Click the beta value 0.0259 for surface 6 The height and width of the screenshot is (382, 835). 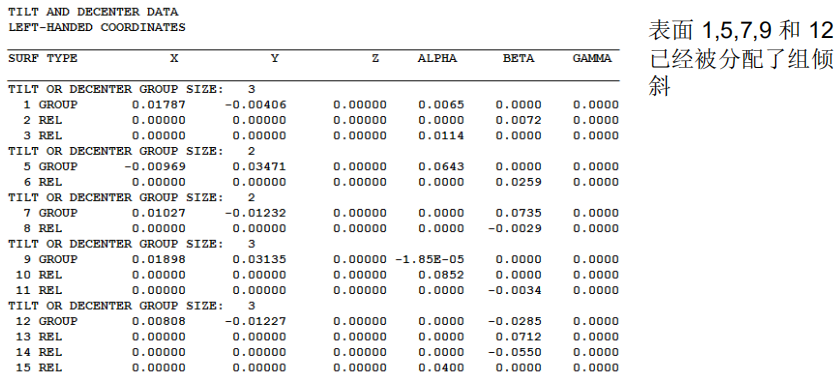click(518, 182)
